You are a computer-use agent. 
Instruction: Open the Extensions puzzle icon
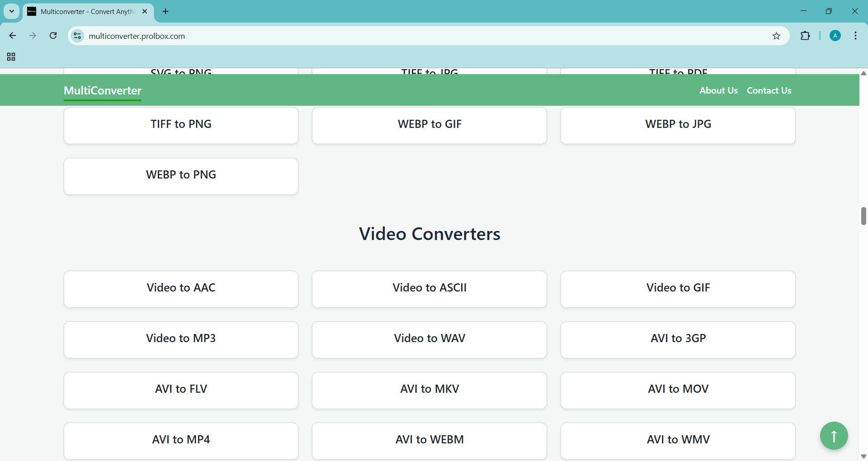(x=805, y=36)
